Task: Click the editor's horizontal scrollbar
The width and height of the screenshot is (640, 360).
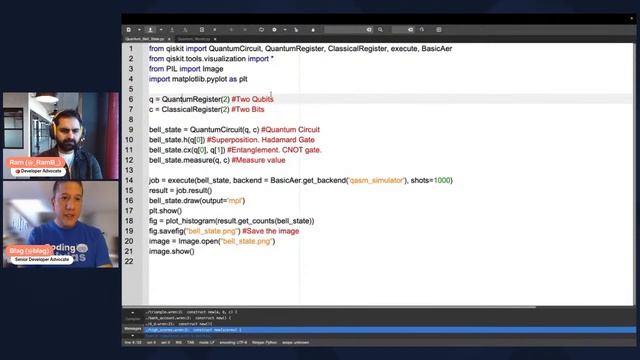Action: pyautogui.click(x=330, y=307)
